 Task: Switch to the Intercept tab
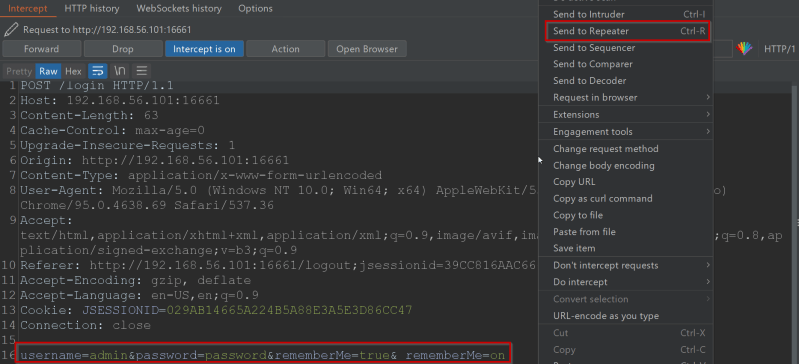coord(28,9)
